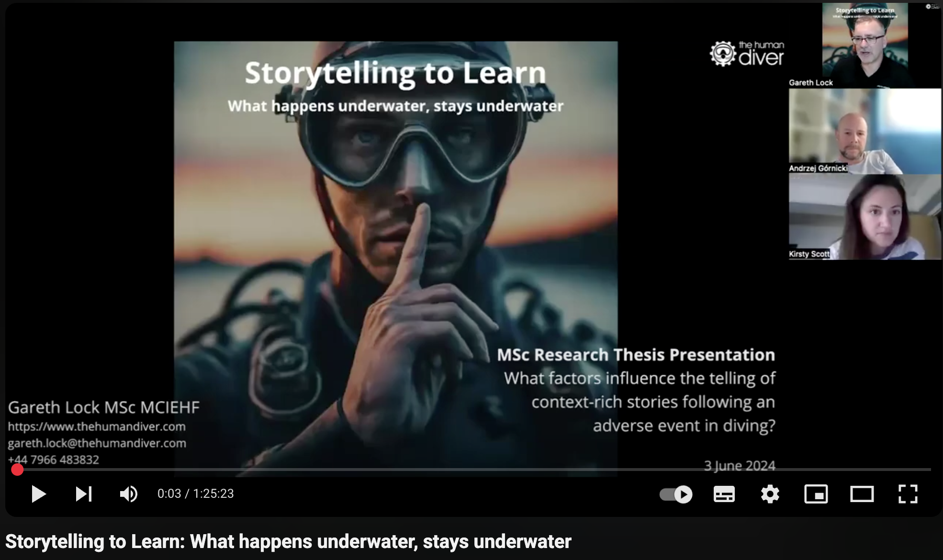
Task: Click the video title below player
Action: tap(288, 542)
